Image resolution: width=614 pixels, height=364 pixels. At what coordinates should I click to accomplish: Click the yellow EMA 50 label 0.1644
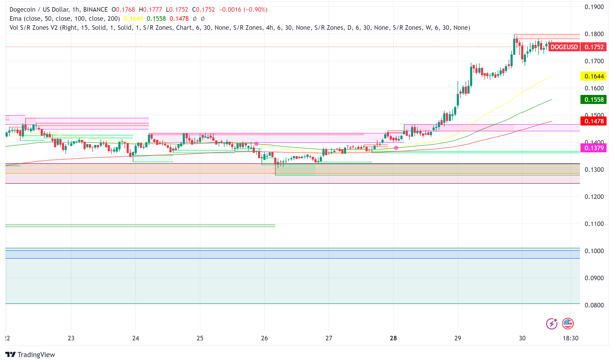coord(594,76)
